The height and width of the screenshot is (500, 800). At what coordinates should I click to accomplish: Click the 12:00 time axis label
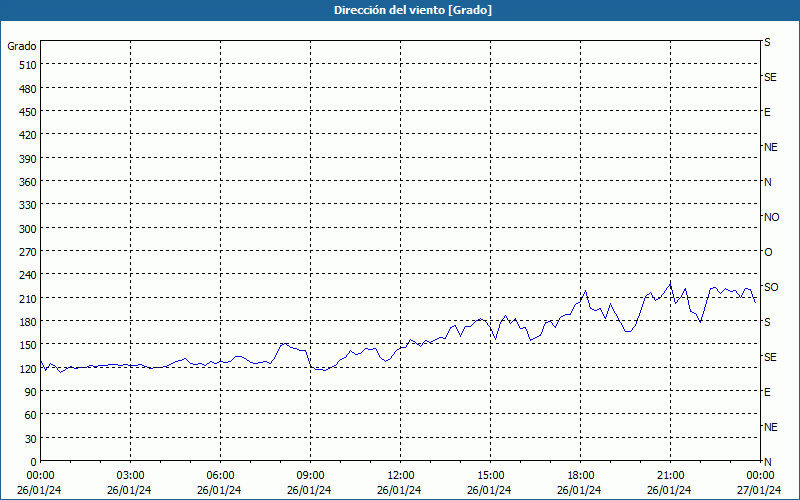pyautogui.click(x=401, y=476)
